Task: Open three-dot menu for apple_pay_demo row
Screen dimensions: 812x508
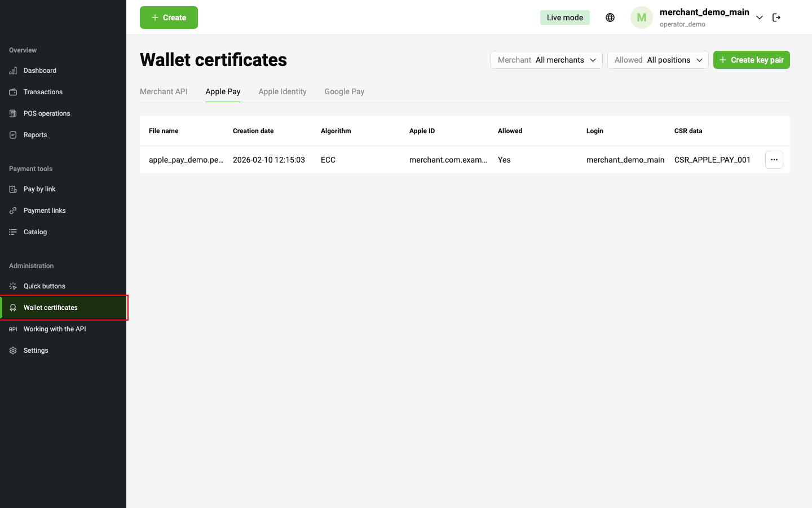Action: [x=774, y=160]
